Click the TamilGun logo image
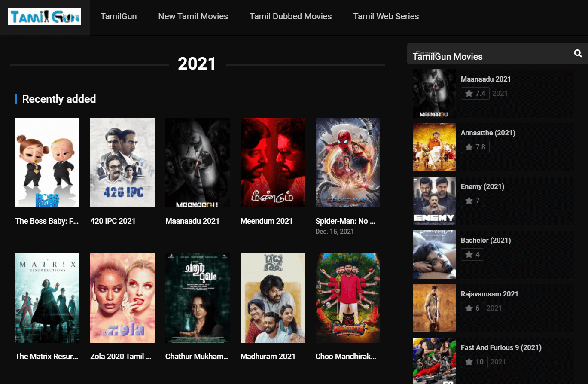Image resolution: width=588 pixels, height=384 pixels. coord(45,16)
